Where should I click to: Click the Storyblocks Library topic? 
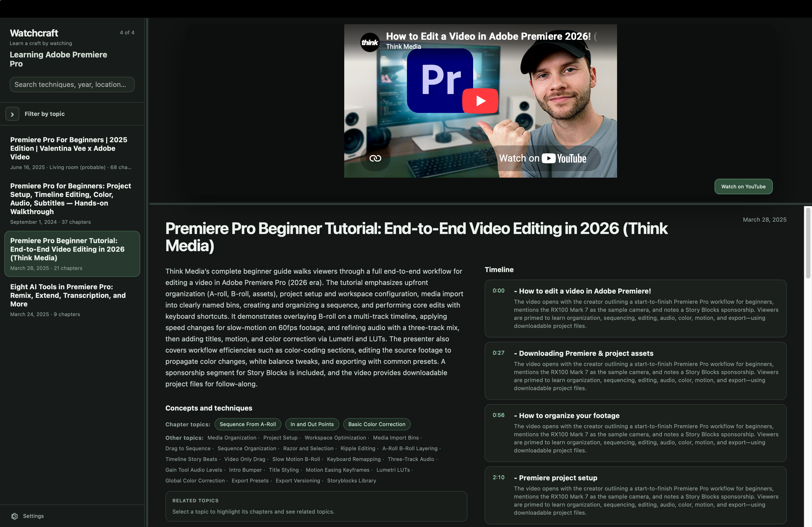coord(351,480)
